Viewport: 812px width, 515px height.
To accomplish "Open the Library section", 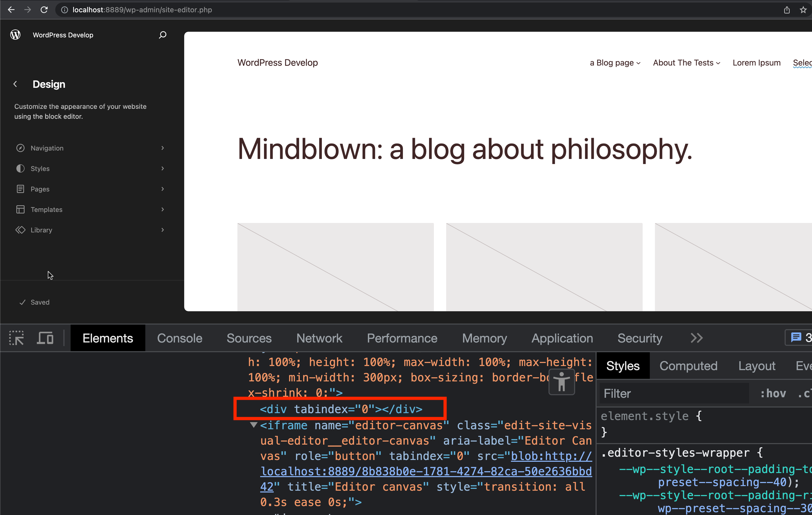I will 41,230.
